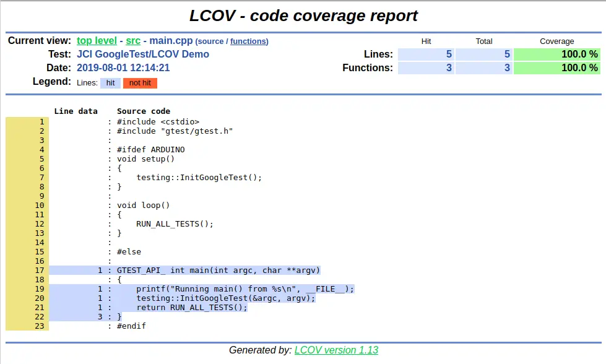Click the 'Source code' column heading
Image resolution: width=606 pixels, height=364 pixels.
144,111
